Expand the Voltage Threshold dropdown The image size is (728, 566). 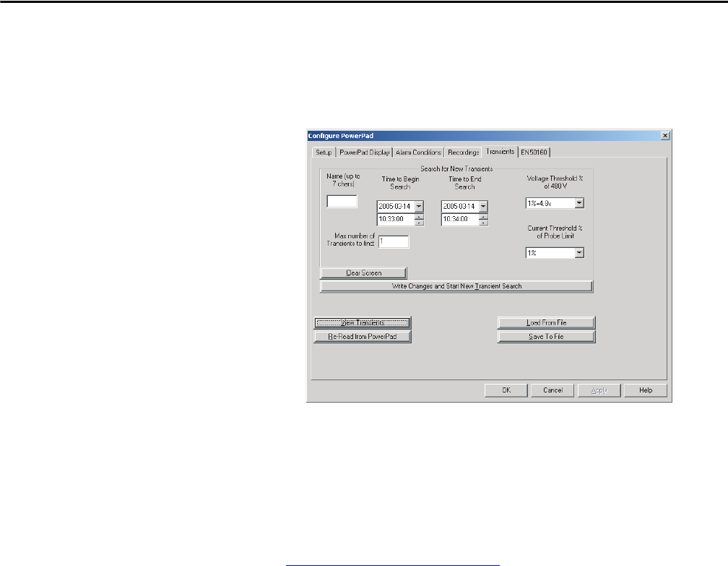click(579, 203)
